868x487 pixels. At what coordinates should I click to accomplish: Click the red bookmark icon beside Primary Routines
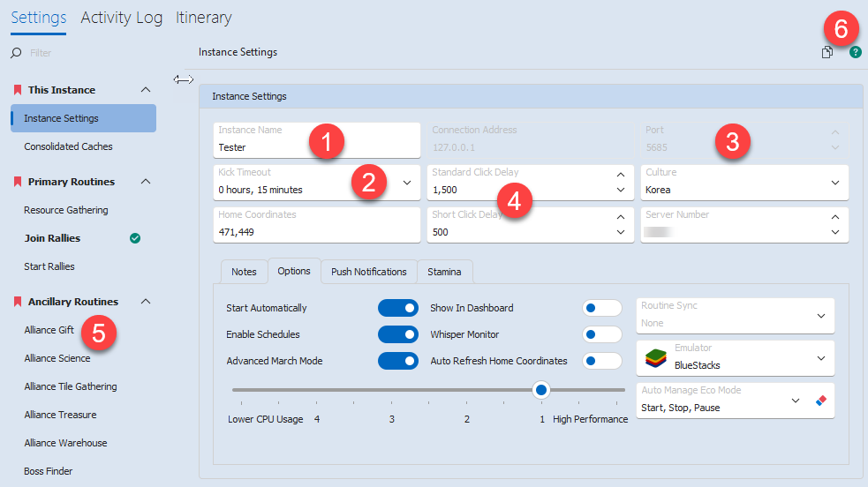pyautogui.click(x=17, y=182)
